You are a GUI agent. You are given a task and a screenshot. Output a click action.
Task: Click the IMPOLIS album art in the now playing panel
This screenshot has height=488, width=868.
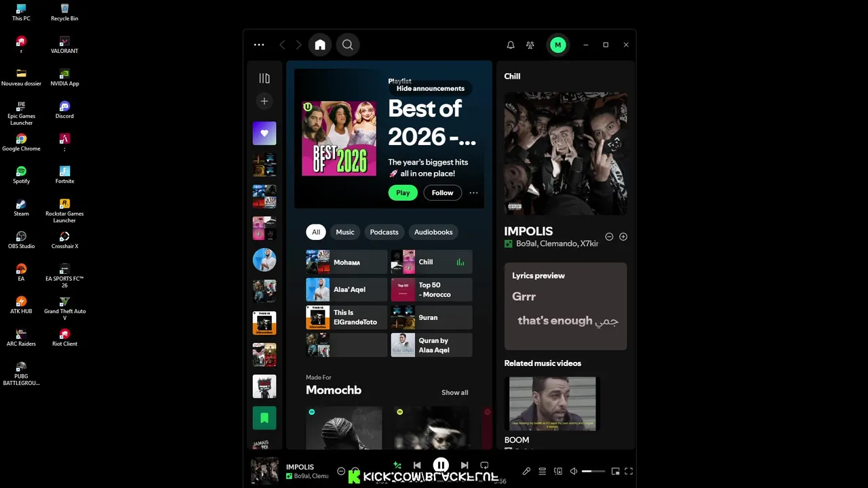coord(566,154)
